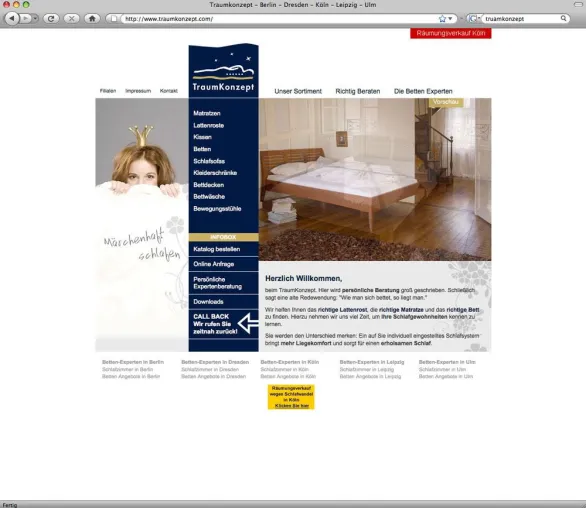This screenshot has height=508, width=586.
Task: Open the Die Betten Experten menu
Action: pos(423,91)
